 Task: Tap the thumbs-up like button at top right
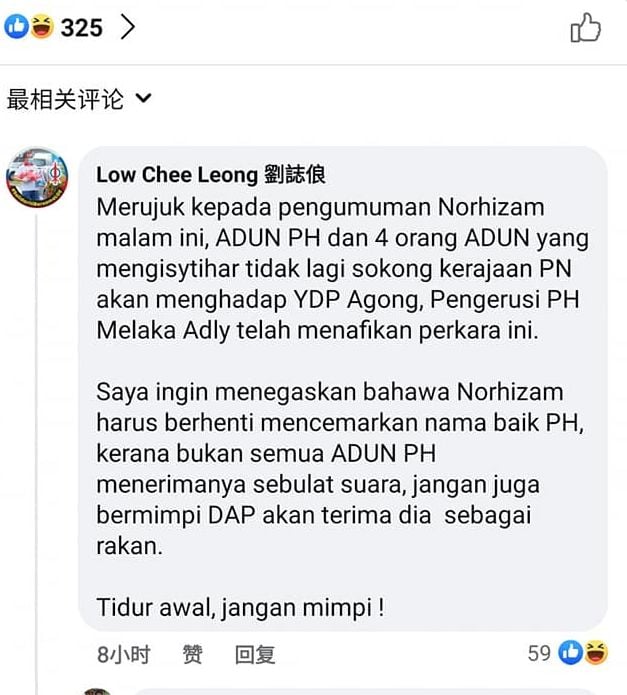(x=585, y=27)
